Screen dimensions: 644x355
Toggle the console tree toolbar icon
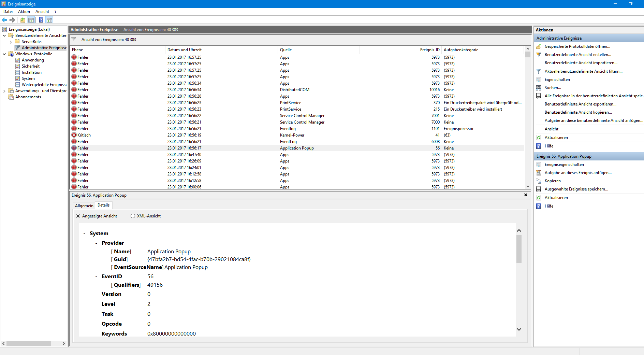[x=31, y=20]
